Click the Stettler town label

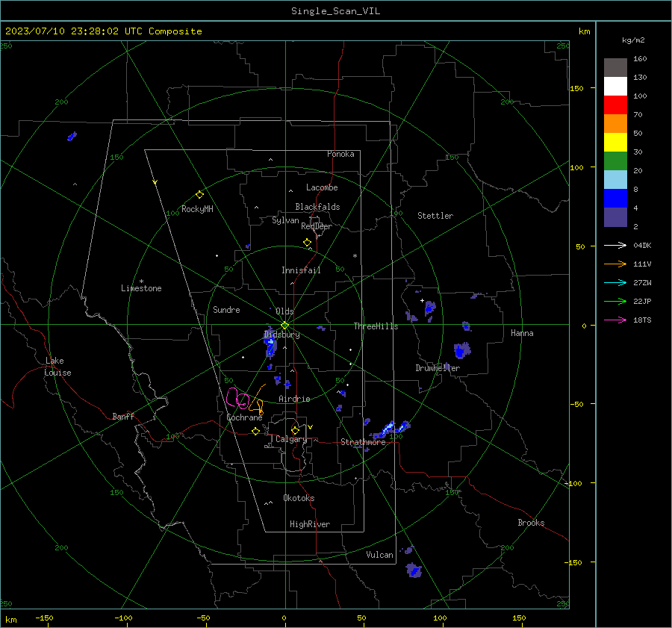pyautogui.click(x=435, y=216)
